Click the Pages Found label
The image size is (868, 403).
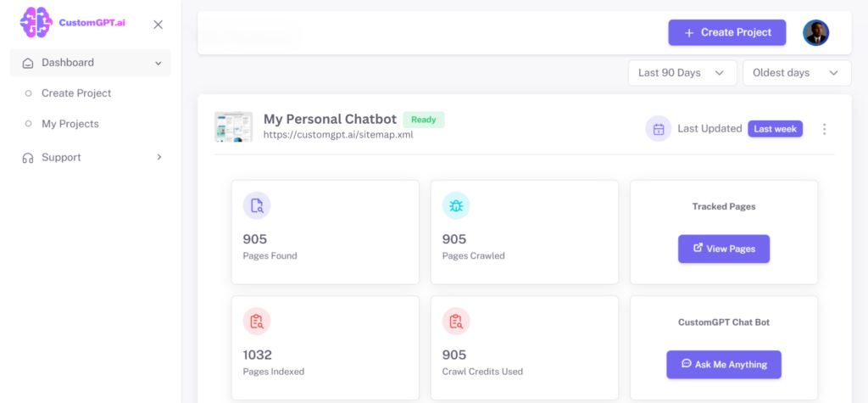270,256
